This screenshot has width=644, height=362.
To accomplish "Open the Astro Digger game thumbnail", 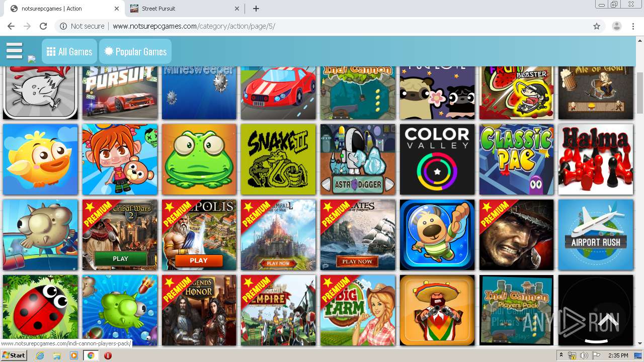I will 358,159.
